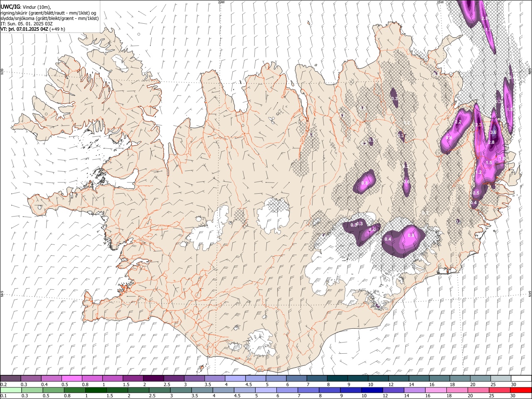The image size is (532, 399).
Task: Click the '4.5' label in the rain legend
Action: click(237, 396)
